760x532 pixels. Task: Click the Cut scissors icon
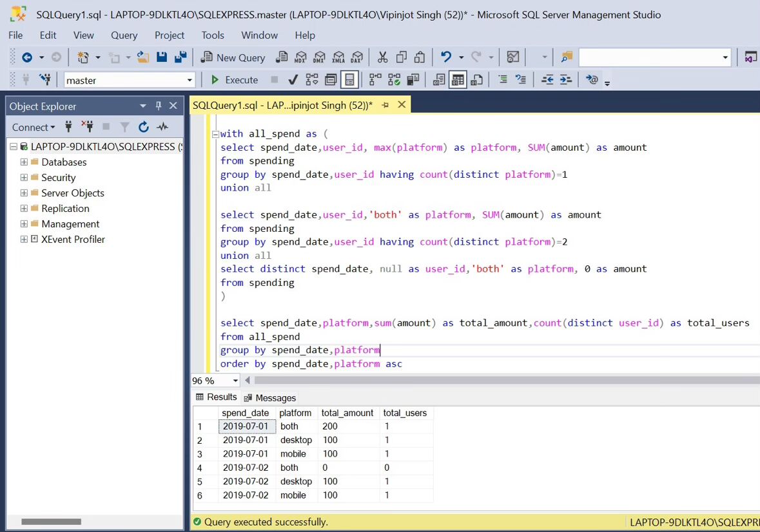(x=382, y=57)
